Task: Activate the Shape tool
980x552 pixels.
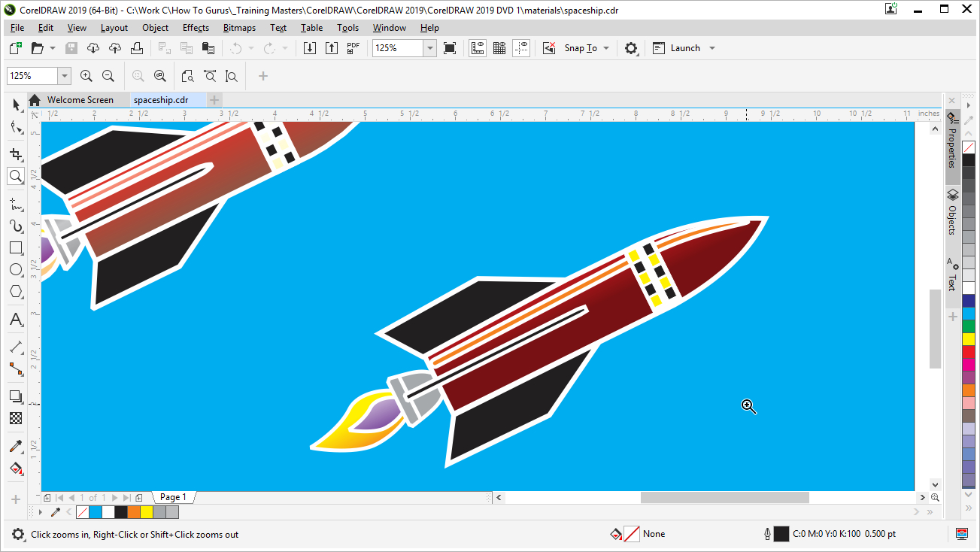Action: point(16,127)
